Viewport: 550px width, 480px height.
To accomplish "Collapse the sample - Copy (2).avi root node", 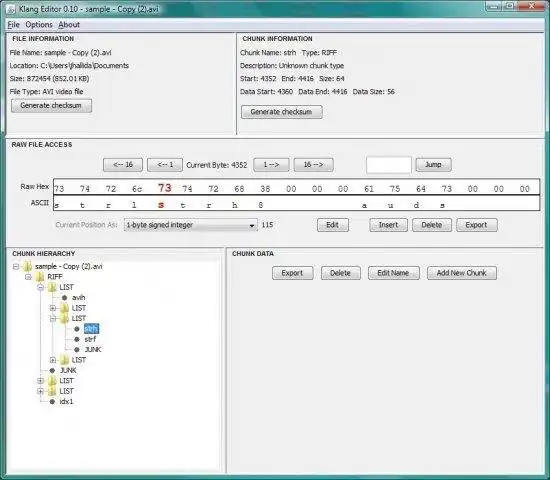I will [x=16, y=267].
